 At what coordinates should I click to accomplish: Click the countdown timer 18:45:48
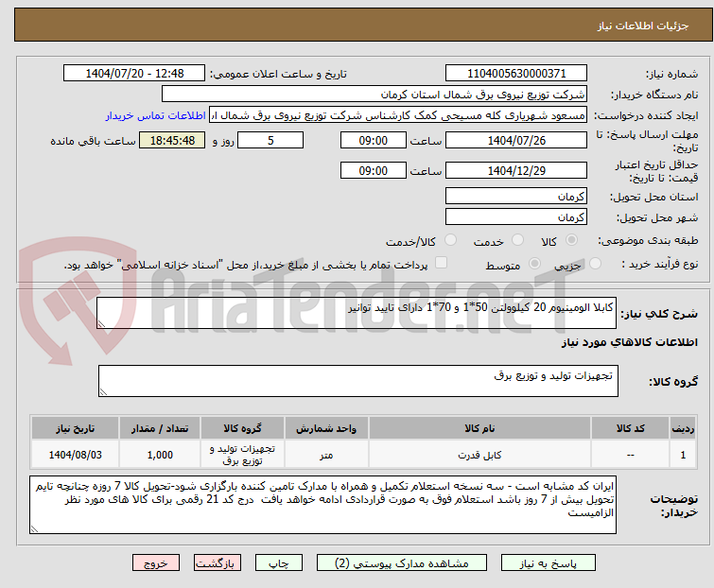[x=172, y=140]
